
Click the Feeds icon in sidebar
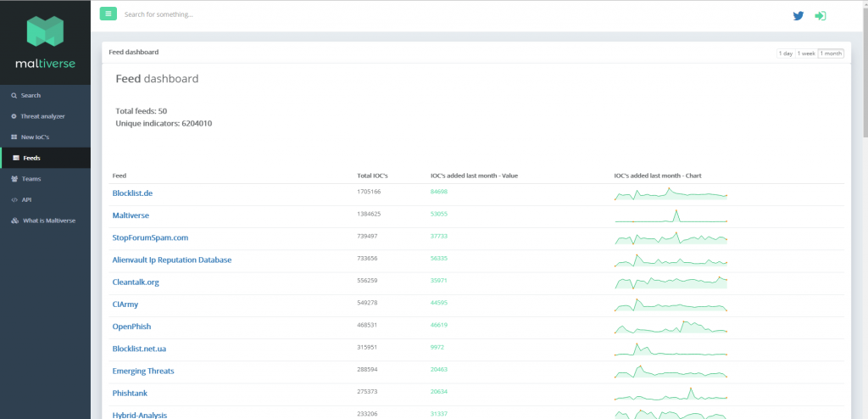pyautogui.click(x=16, y=158)
